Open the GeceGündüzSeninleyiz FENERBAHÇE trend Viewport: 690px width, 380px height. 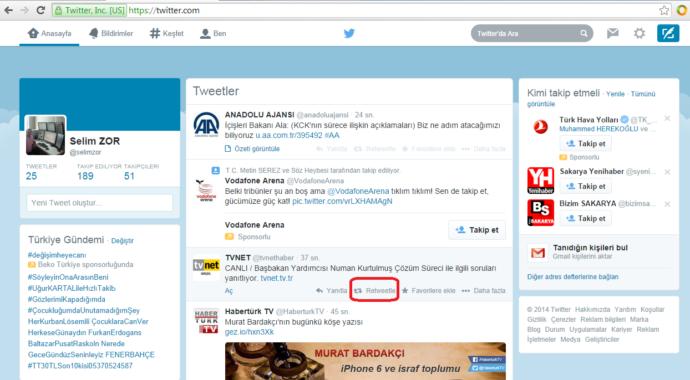(91, 354)
